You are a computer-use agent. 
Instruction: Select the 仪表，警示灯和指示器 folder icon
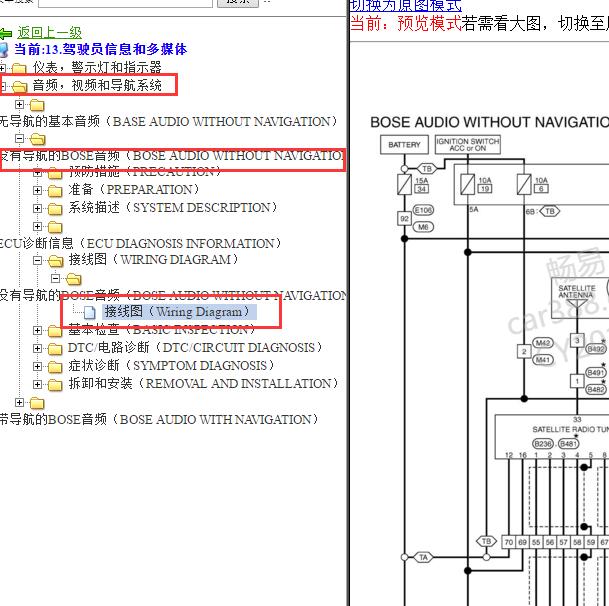click(19, 69)
